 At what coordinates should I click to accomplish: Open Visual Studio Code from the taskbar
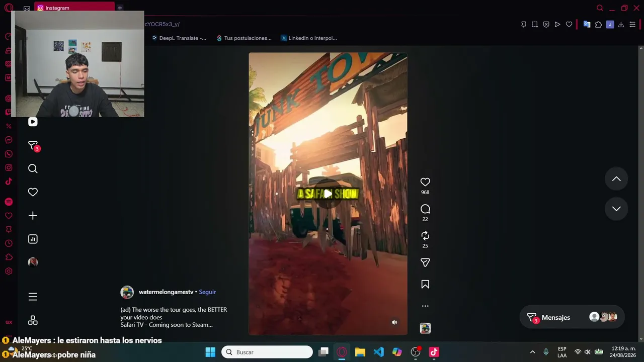379,352
